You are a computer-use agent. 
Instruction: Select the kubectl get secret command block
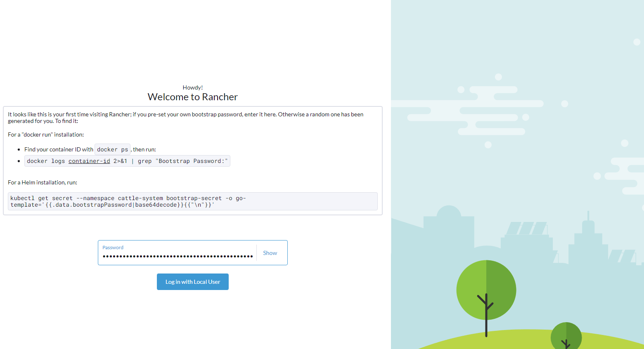click(x=193, y=201)
